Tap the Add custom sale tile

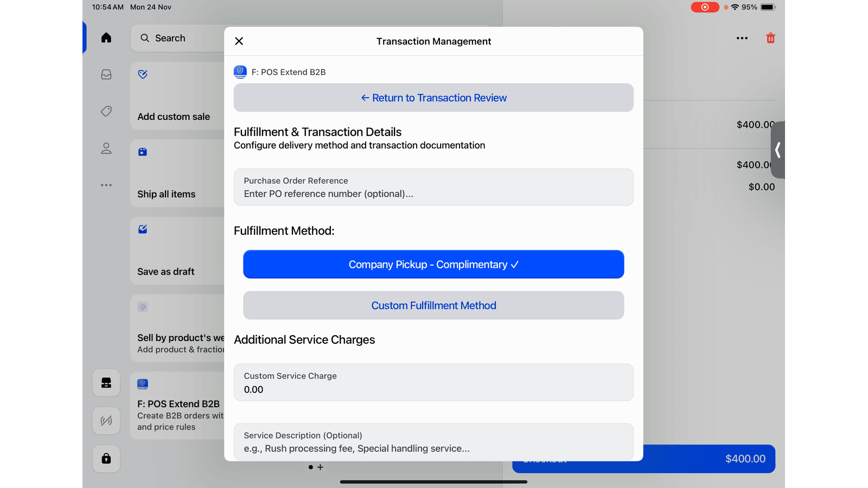tap(177, 95)
